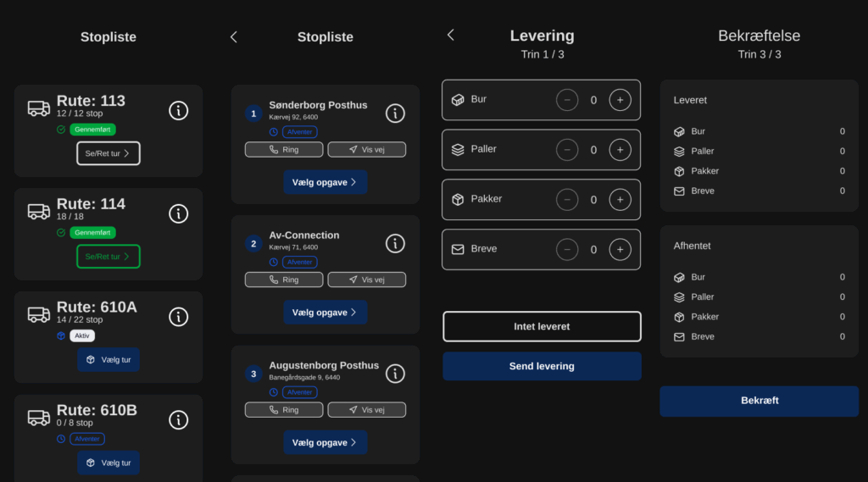The height and width of the screenshot is (482, 868).
Task: Show route via Vis vej for Augustenborg
Action: point(366,410)
